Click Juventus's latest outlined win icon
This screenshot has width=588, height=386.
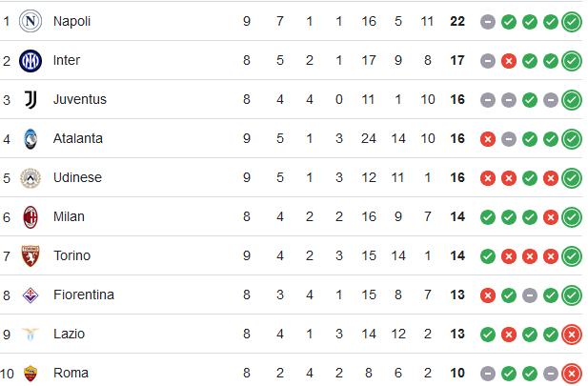[x=572, y=100]
